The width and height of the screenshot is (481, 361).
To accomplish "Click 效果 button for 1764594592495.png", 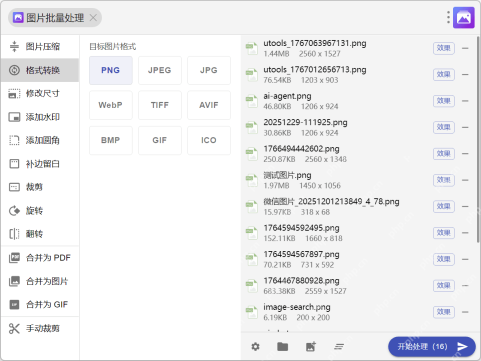I will point(444,233).
